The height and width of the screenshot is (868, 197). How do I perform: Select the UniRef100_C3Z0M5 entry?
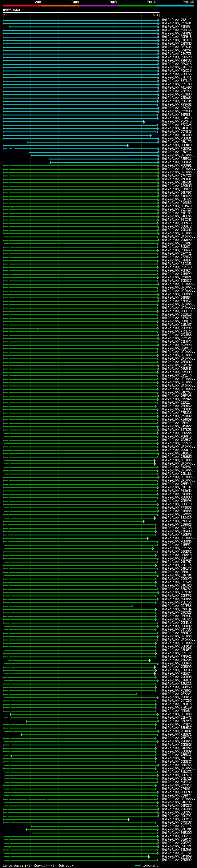[176, 243]
